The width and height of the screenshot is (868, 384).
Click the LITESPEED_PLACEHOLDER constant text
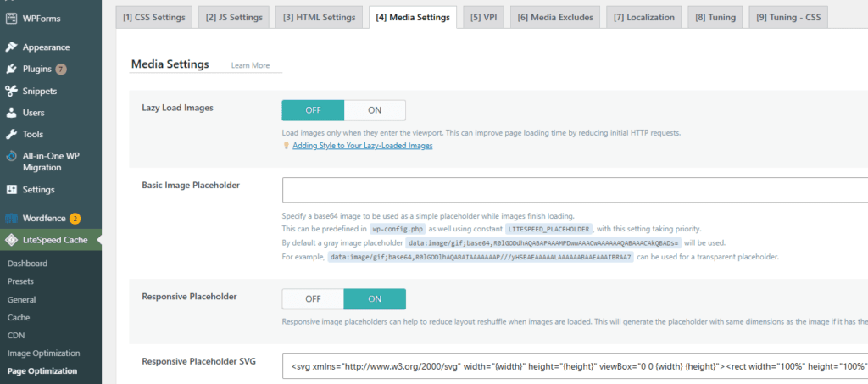[548, 229]
